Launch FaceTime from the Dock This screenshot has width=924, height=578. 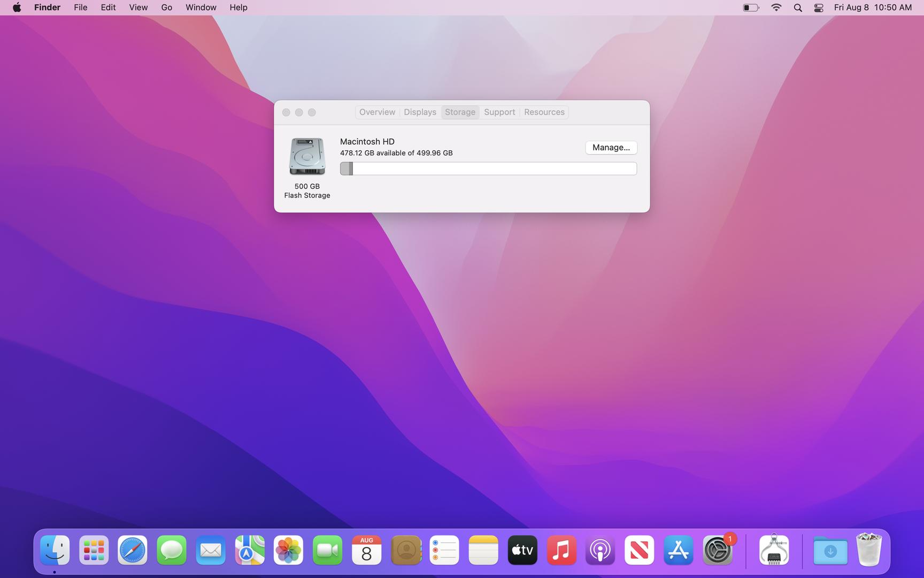pos(327,550)
